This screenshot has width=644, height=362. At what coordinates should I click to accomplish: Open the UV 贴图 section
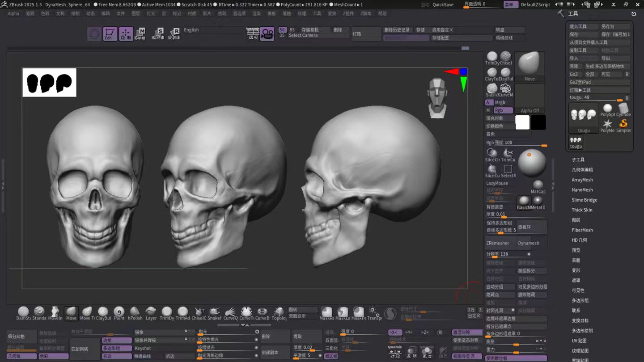[x=579, y=341]
